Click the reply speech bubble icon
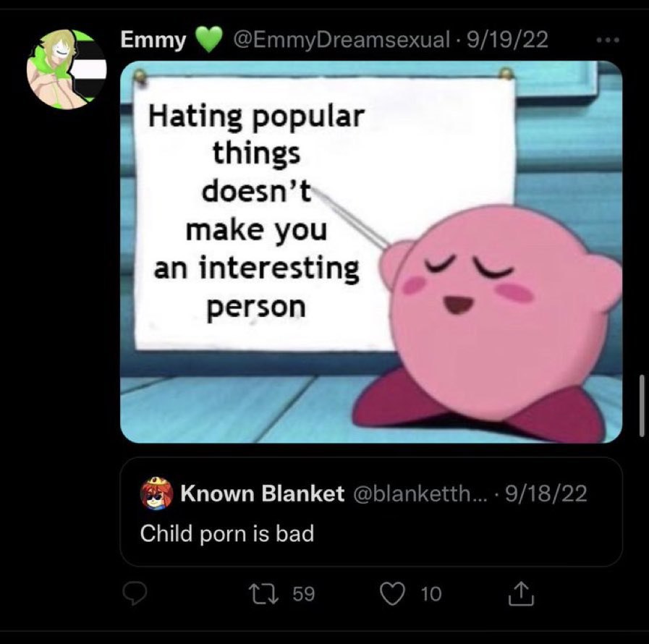The width and height of the screenshot is (649, 644). pos(135,594)
